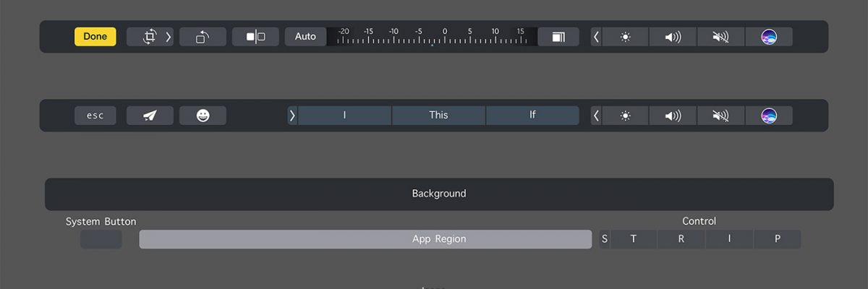The height and width of the screenshot is (289, 868).
Task: Choose the "This" word suggestion
Action: pos(438,116)
